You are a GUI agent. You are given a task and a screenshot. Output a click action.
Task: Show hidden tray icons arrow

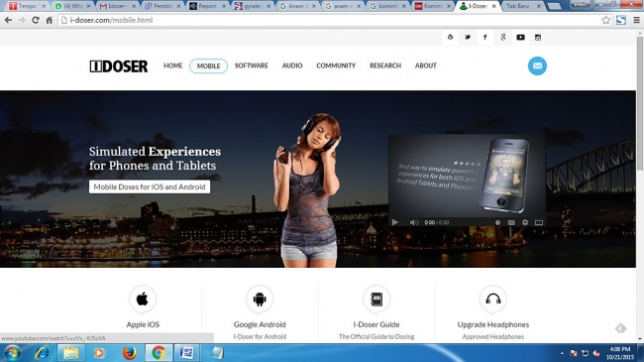562,353
